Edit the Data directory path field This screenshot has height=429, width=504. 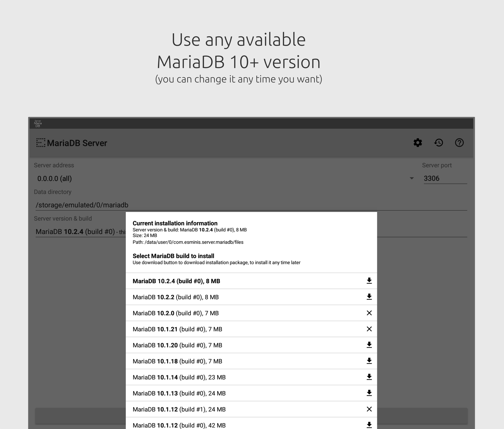tap(251, 205)
